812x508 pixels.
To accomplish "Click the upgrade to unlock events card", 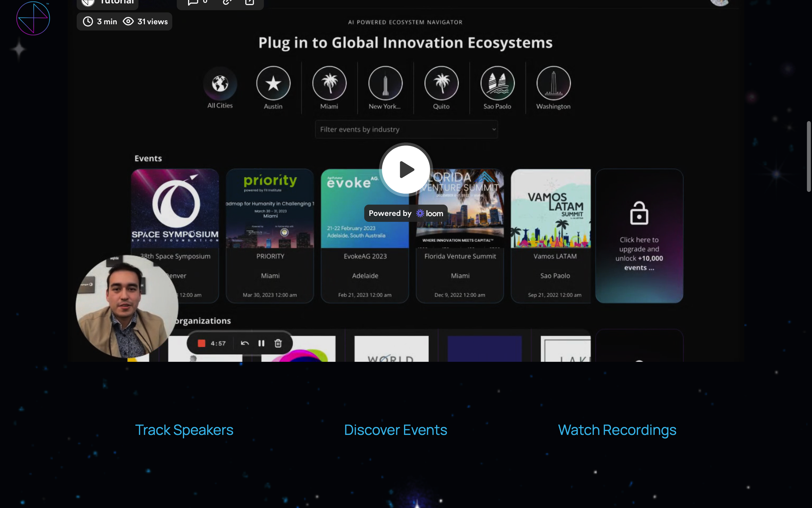I will [x=639, y=236].
